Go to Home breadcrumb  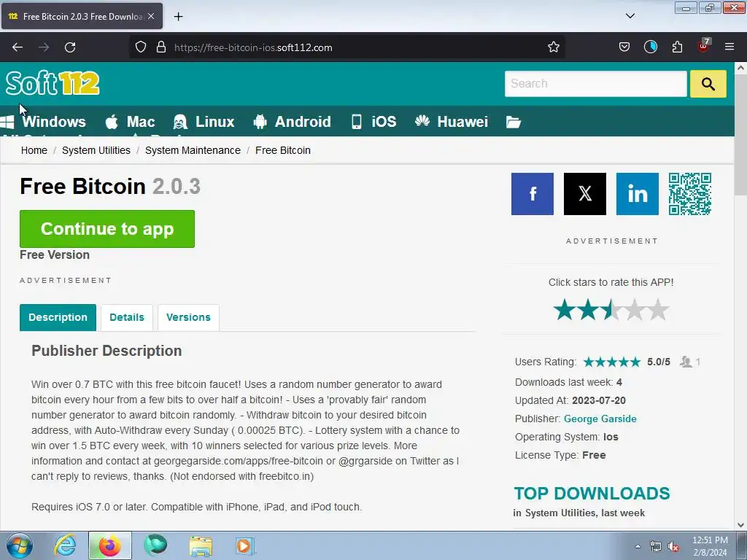34,150
